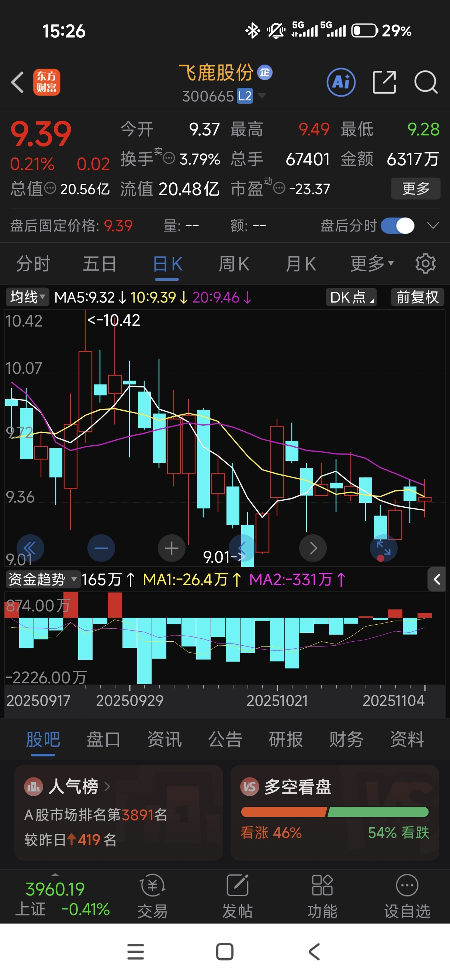Tap the 3960.19 上证 index value

55,889
